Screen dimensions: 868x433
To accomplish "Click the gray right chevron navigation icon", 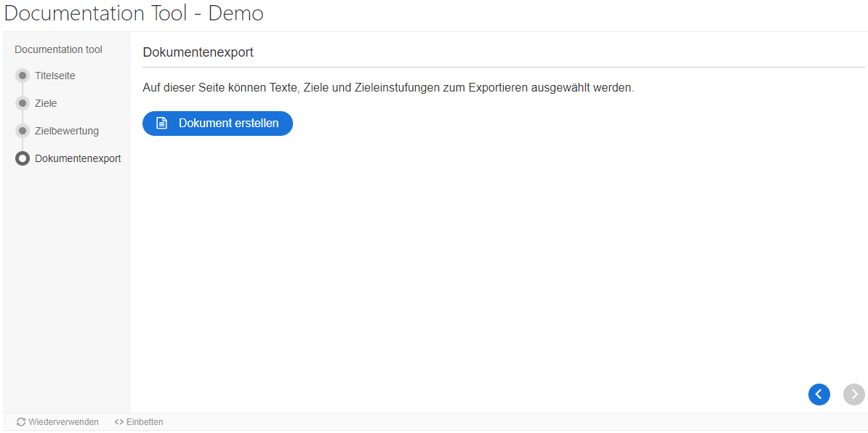I will click(x=853, y=394).
